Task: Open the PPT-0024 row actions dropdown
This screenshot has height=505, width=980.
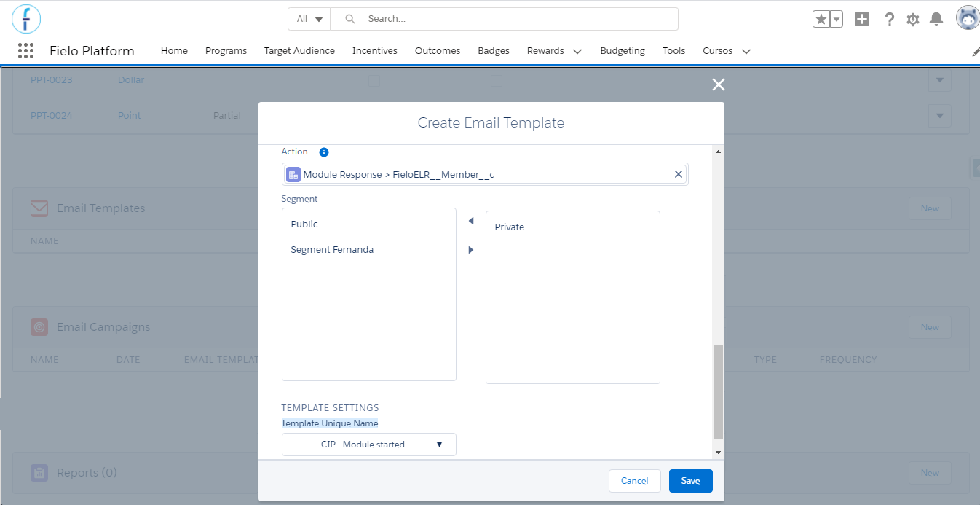Action: point(939,116)
